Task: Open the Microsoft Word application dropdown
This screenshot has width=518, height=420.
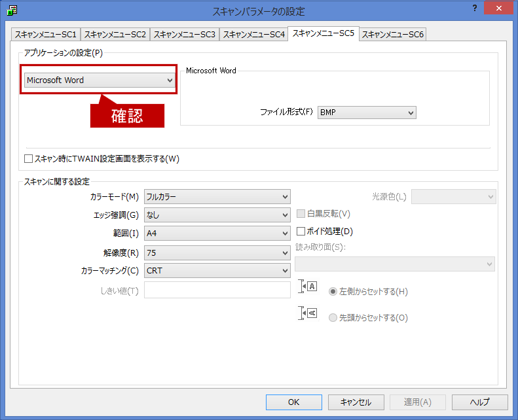Action: pos(100,80)
